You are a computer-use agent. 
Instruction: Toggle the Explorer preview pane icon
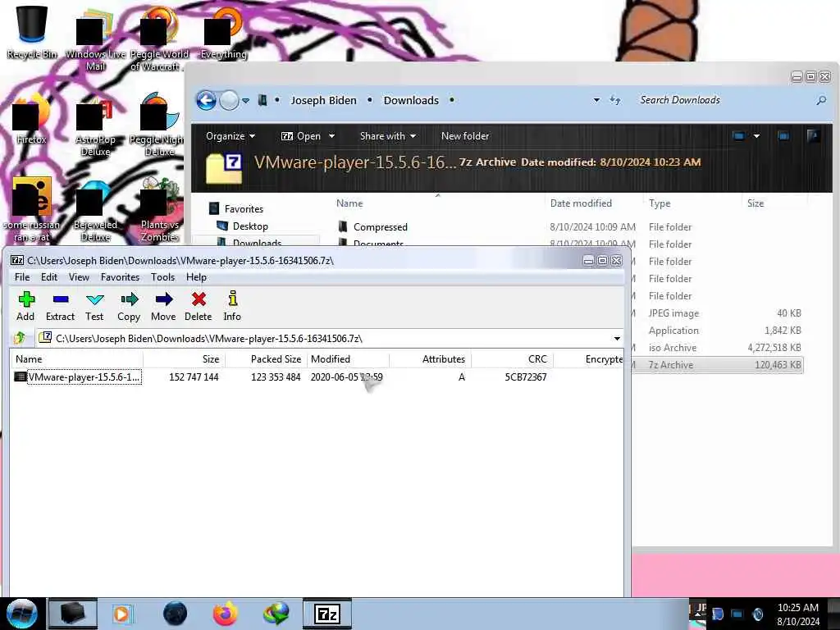pos(783,136)
